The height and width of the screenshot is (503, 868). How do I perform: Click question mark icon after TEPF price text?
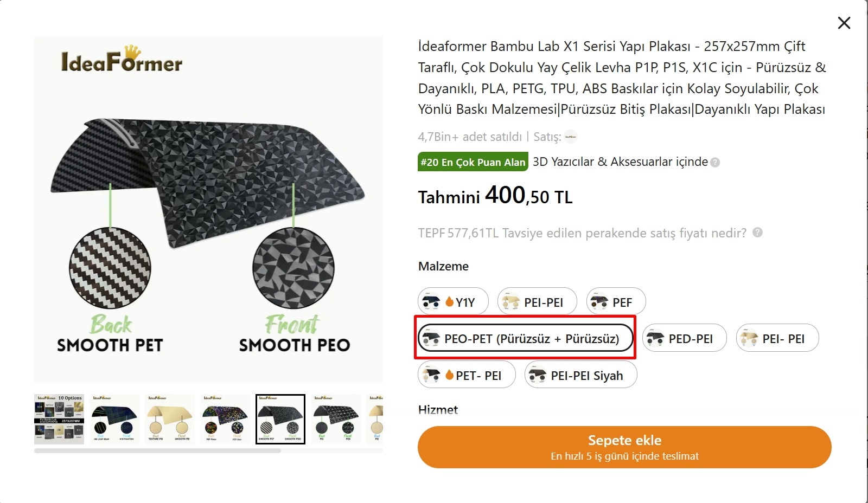758,233
